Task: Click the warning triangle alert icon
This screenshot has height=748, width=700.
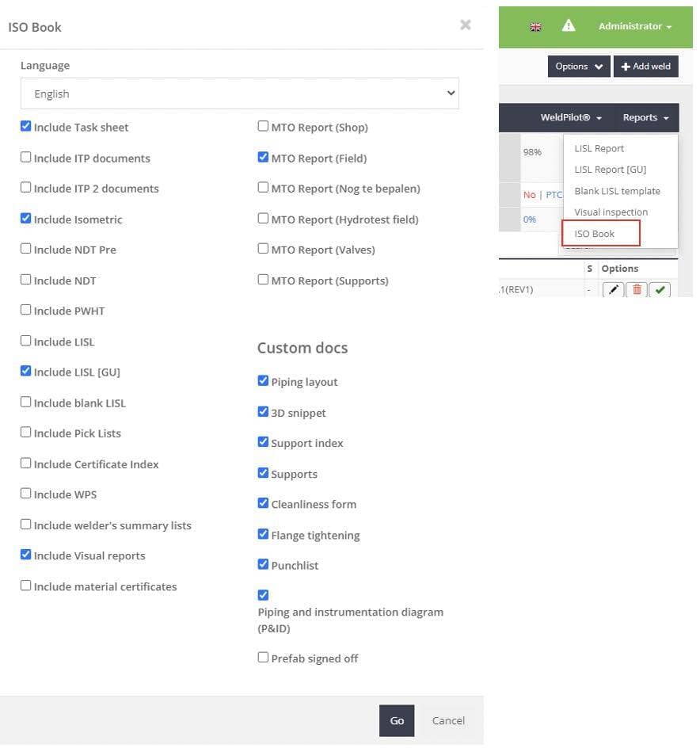Action: [569, 26]
